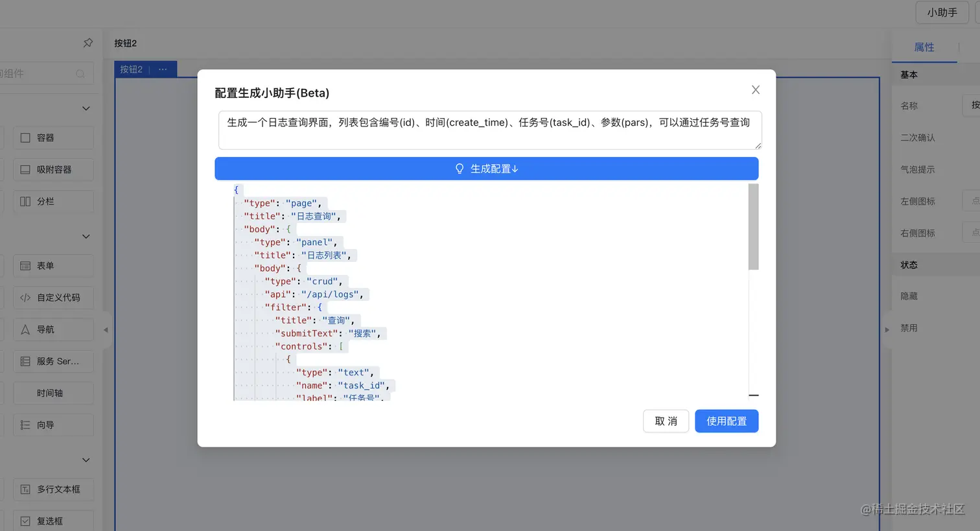The image size is (980, 531).
Task: Collapse the component group containing 容器
Action: (86, 108)
